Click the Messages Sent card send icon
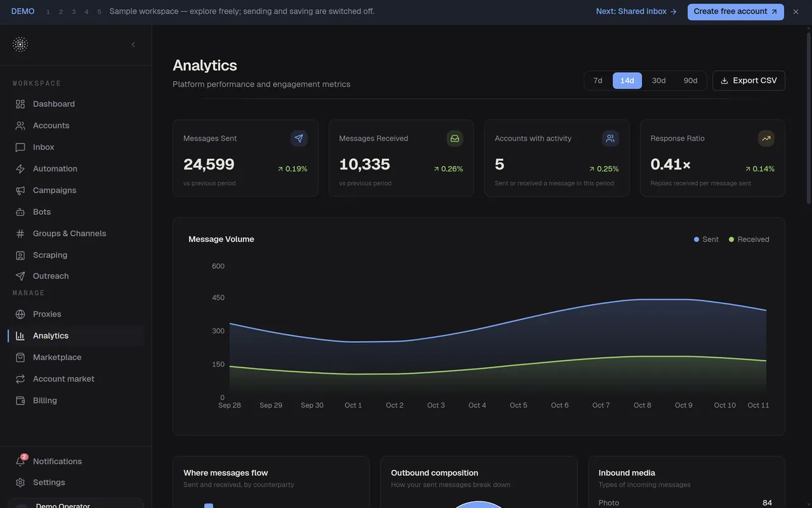This screenshot has width=812, height=508. [x=299, y=138]
